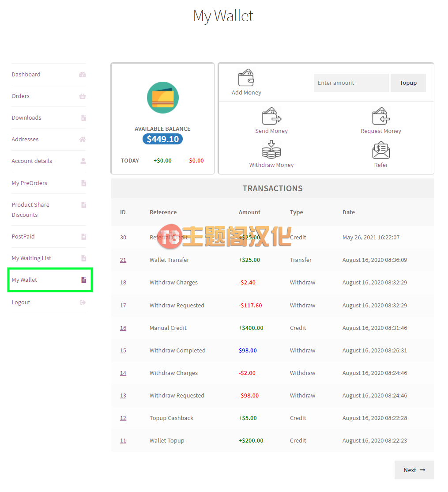Image resolution: width=448 pixels, height=492 pixels.
Task: Click the May 26, 2021 16:22:07 date
Action: tap(371, 238)
